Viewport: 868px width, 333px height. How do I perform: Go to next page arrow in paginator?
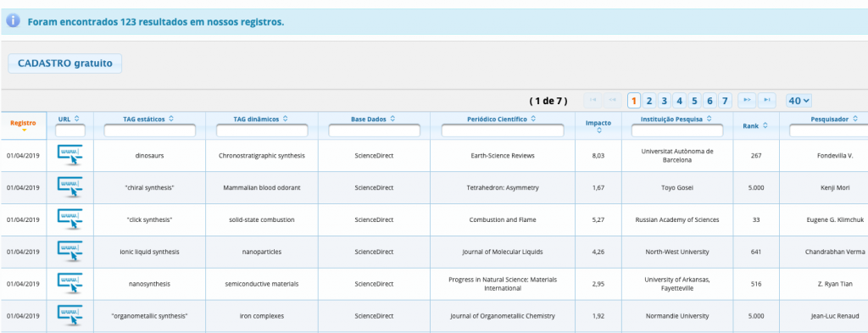pos(747,100)
